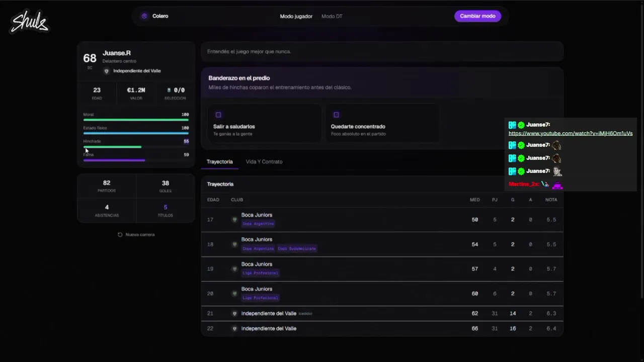Select the Trayectoria tab
Screen dimensions: 644x362
[x=220, y=161]
